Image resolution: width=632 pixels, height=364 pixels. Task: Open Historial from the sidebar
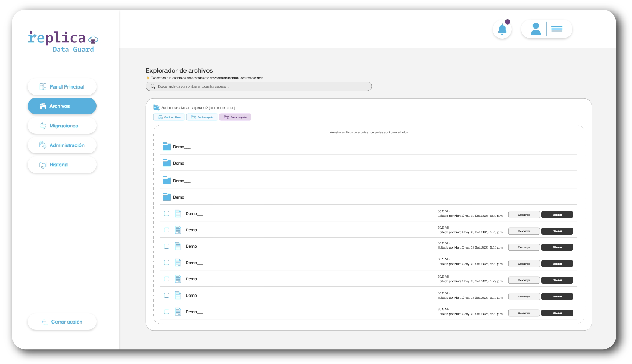(62, 165)
